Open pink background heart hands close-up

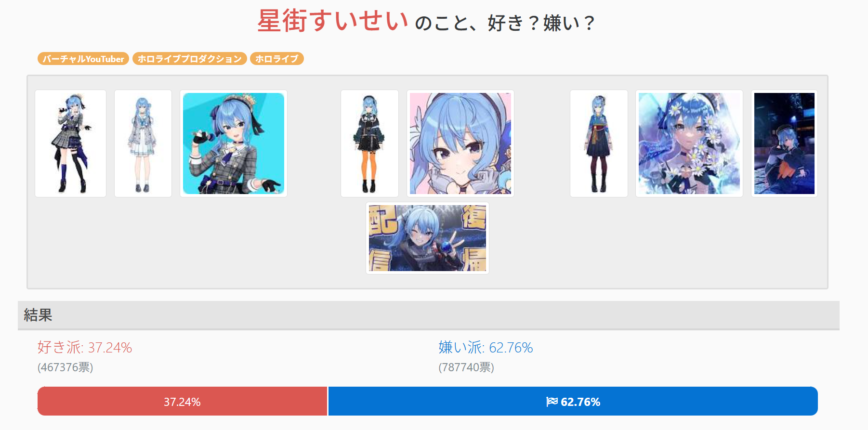tap(460, 143)
